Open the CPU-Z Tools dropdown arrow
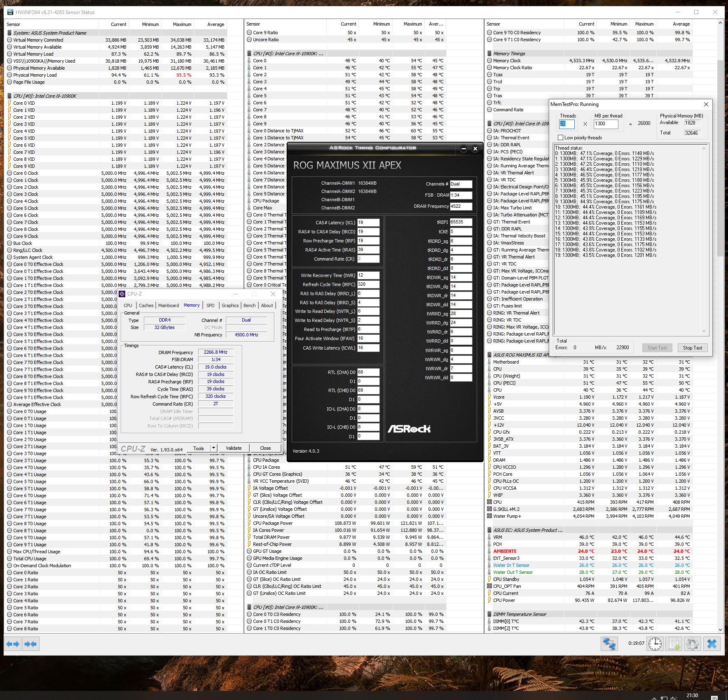 pos(213,448)
